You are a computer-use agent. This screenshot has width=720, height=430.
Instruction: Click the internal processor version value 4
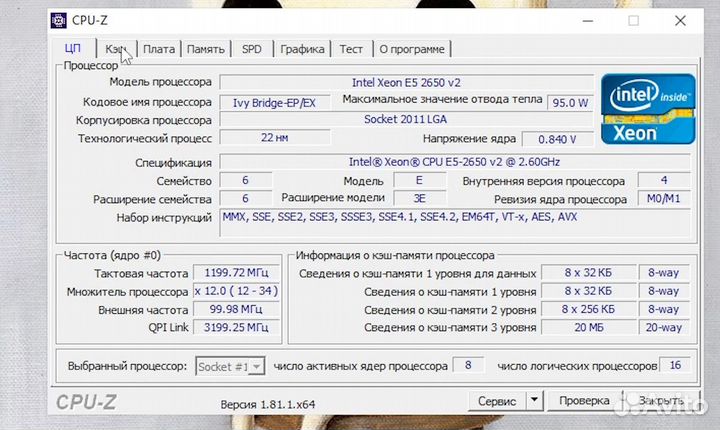point(664,181)
